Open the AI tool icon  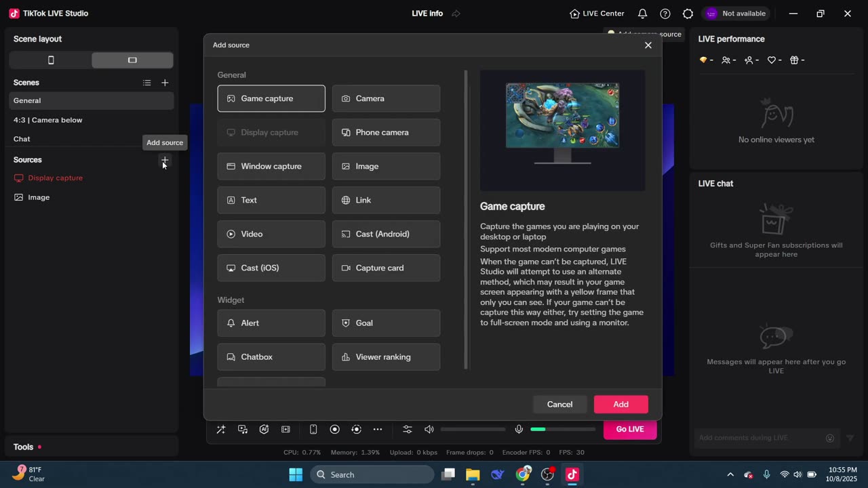coord(264,429)
